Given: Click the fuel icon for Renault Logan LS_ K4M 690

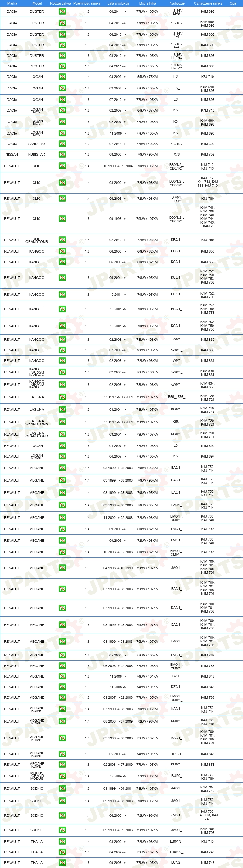Looking at the screenshot, I should (x=62, y=446).
